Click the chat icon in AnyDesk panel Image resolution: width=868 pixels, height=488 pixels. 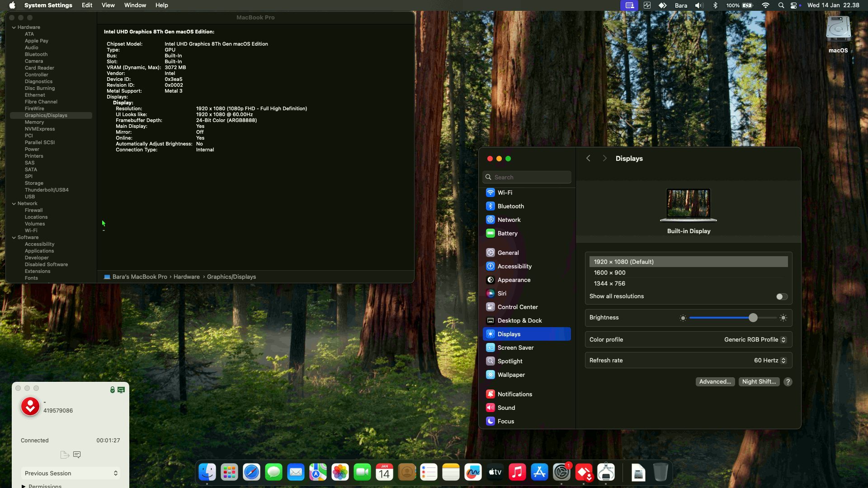77,455
